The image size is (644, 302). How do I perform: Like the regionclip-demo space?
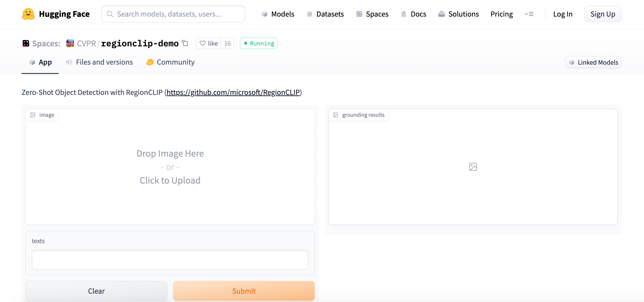tap(208, 43)
